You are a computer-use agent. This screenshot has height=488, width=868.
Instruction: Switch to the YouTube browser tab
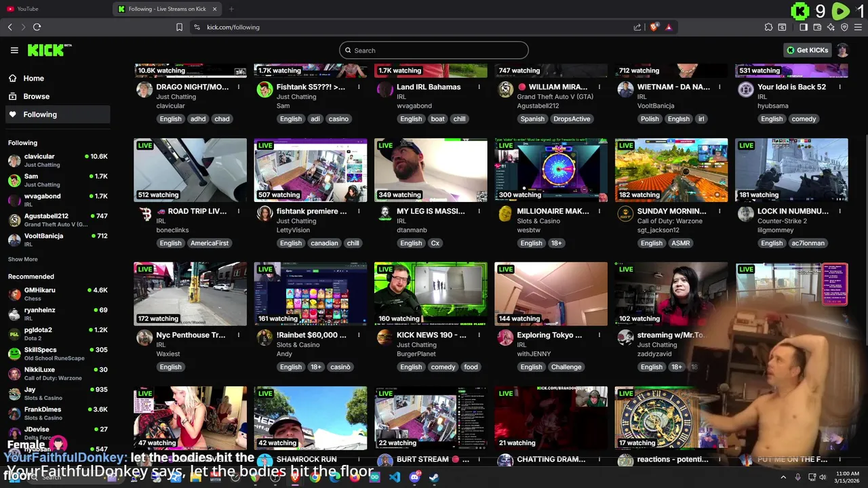point(56,9)
